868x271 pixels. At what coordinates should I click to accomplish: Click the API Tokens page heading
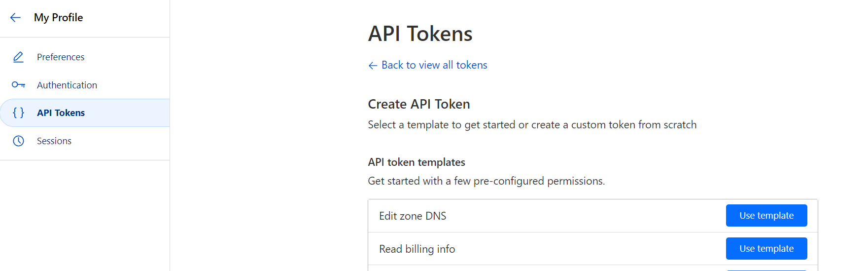(x=420, y=34)
